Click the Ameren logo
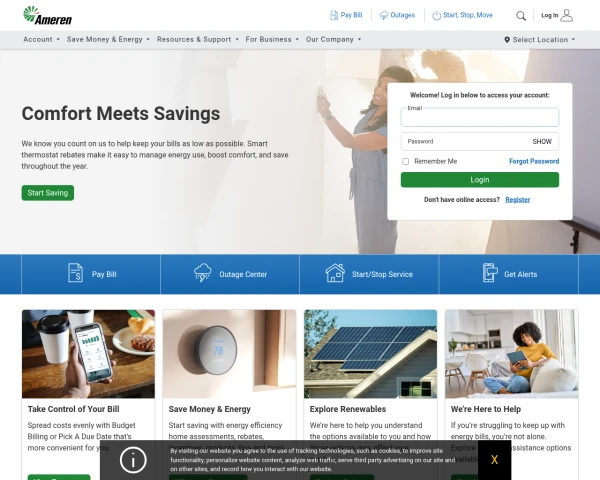This screenshot has width=600, height=480. click(47, 16)
